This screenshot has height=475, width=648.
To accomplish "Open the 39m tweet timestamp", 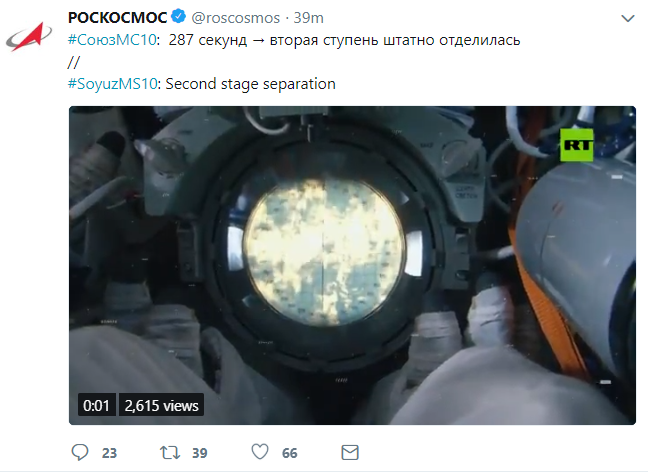I will pos(309,18).
